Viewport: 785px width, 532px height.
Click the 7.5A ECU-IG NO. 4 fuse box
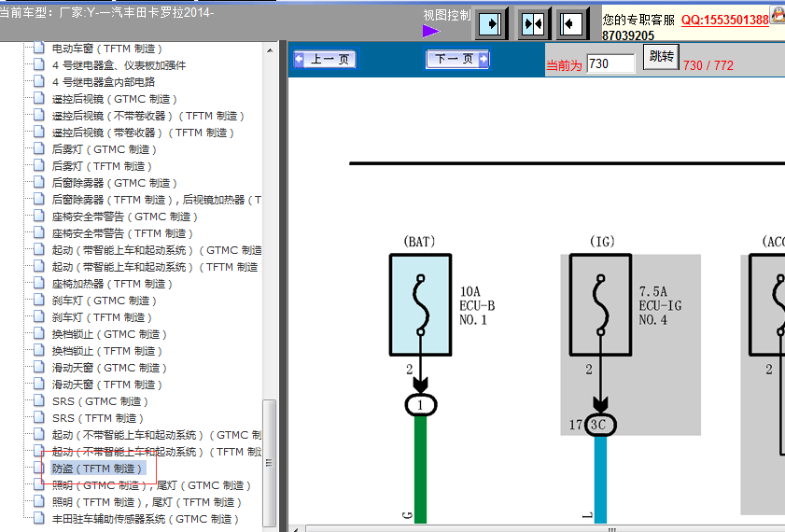click(x=600, y=305)
